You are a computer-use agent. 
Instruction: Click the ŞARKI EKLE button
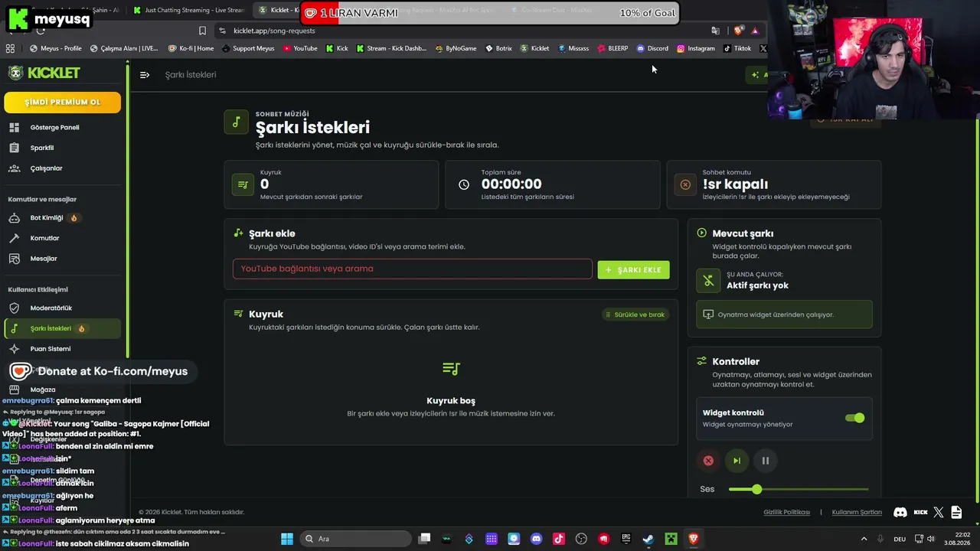click(x=633, y=269)
